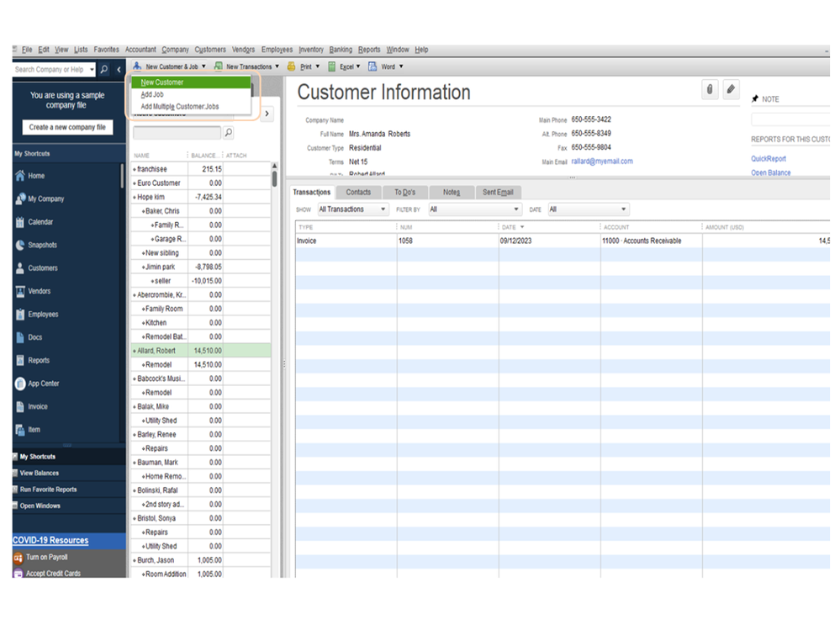The image size is (840, 630).
Task: Click Open Windows in the left pane
Action: pyautogui.click(x=40, y=506)
